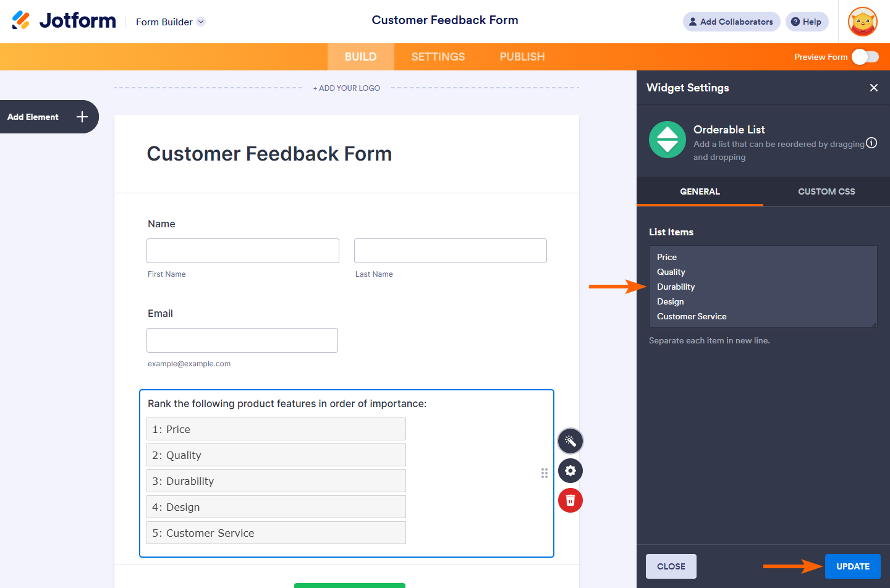Viewport: 890px width, 588px height.
Task: Click the Orderable List info icon
Action: [871, 143]
